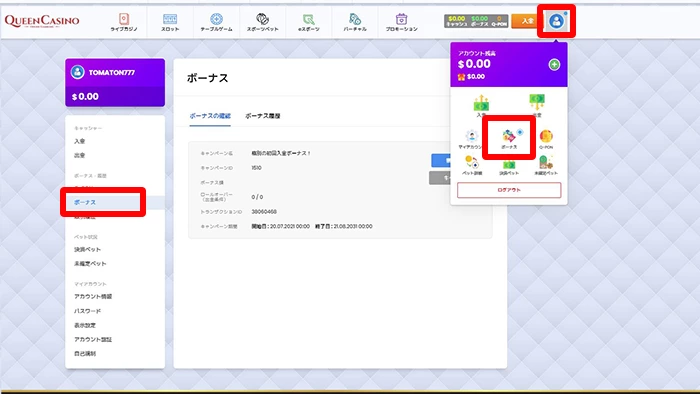Open パスワード in the sidebar menu

pos(88,311)
